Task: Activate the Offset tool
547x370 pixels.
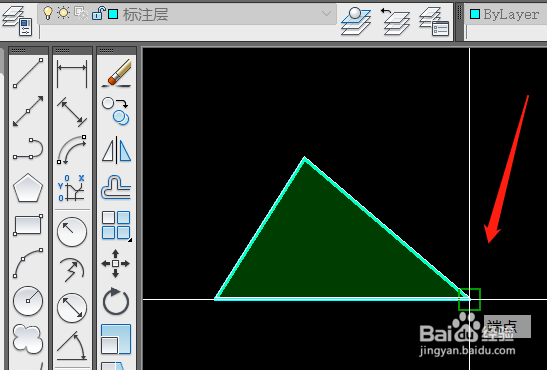Action: point(116,188)
